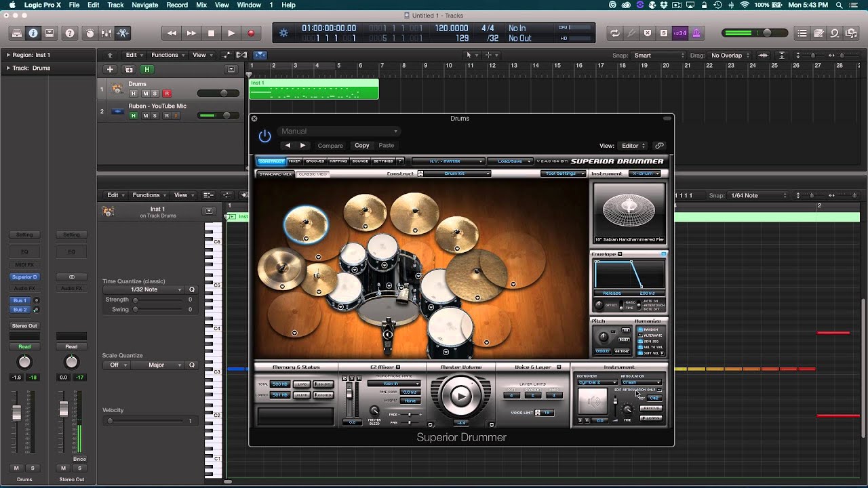Open the Toolbar customization button
Viewport: 868px width, 488px height.
[50, 33]
